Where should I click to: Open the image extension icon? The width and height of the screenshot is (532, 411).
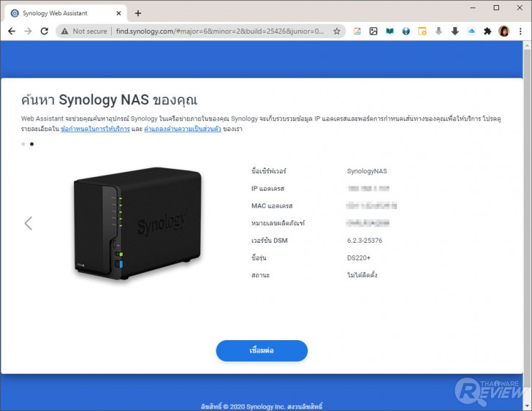click(373, 31)
